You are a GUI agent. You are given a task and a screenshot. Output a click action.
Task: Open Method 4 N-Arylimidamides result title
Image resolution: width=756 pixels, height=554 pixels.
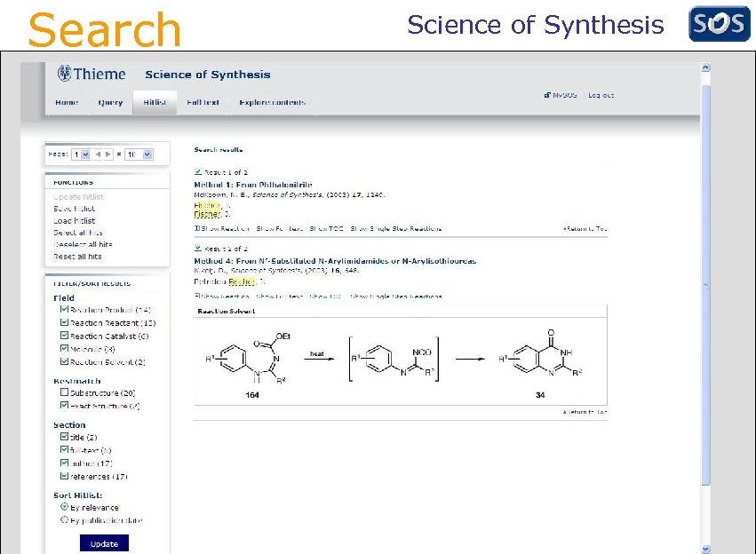pos(335,261)
